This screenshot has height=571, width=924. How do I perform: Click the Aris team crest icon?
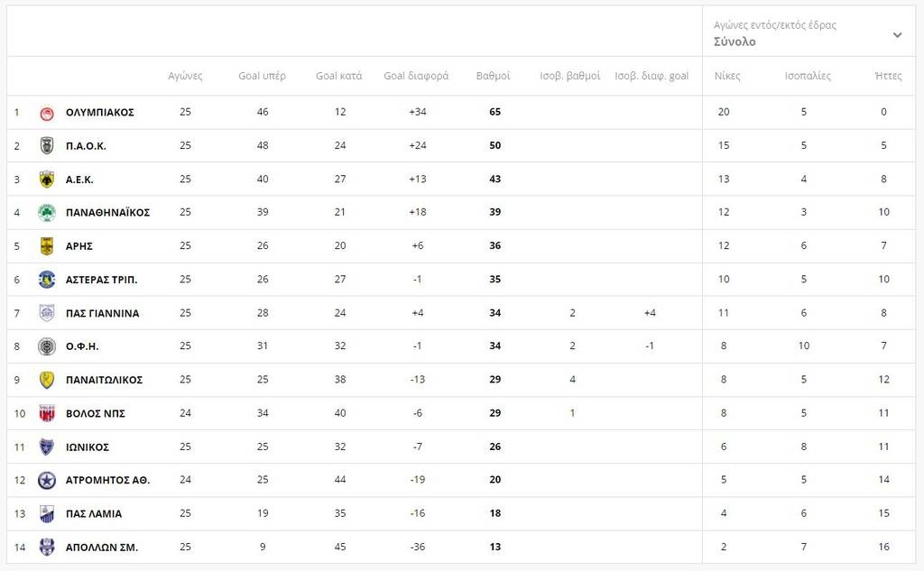click(x=47, y=246)
